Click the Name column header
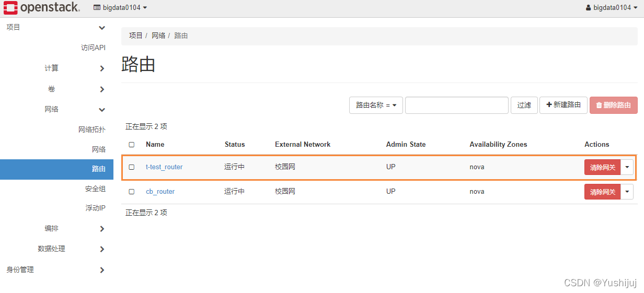 coord(155,145)
